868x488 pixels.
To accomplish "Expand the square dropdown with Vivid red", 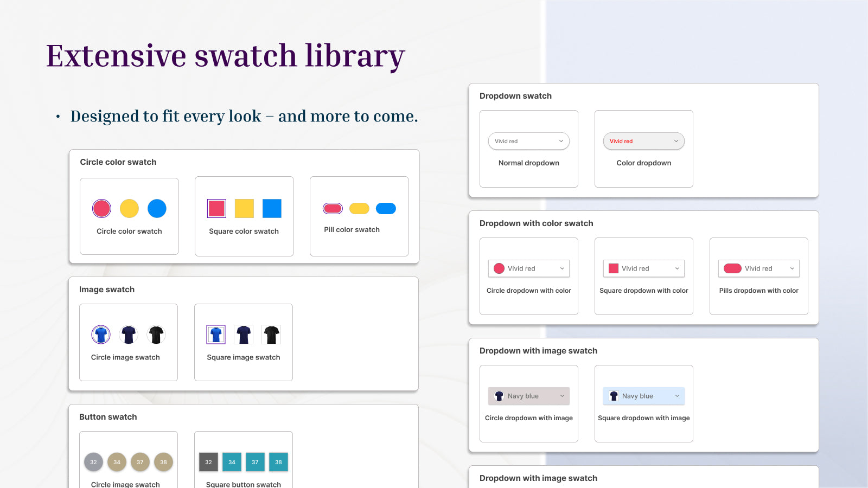I will click(x=644, y=268).
